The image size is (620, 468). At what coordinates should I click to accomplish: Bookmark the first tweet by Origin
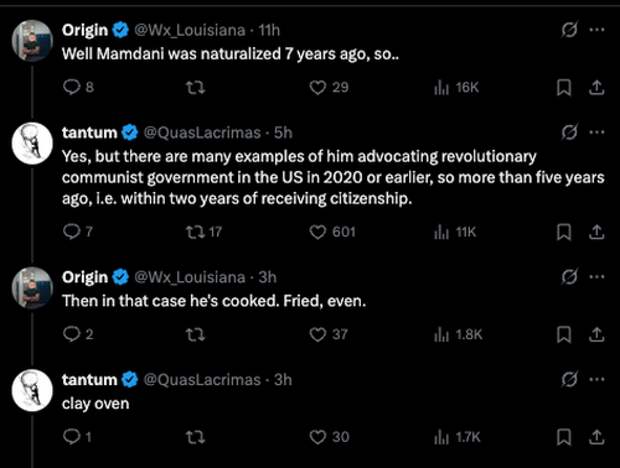[563, 87]
